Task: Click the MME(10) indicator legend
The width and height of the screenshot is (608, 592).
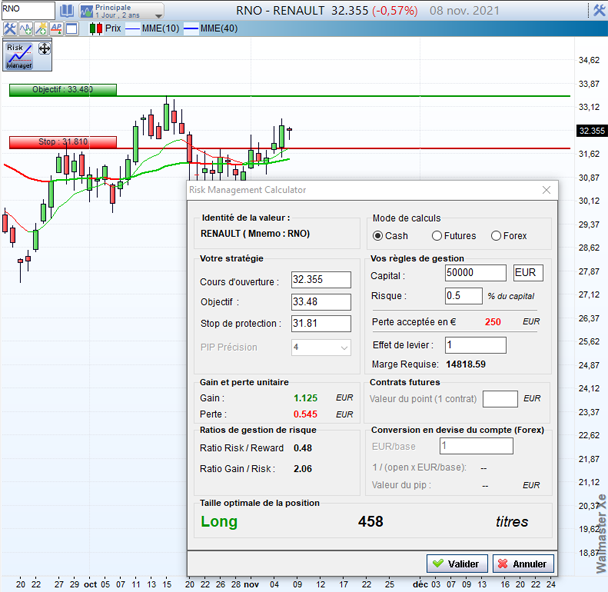Action: coord(161,29)
